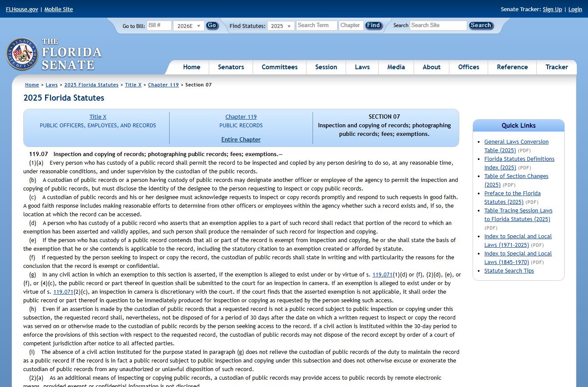Click the site Search button
588x387 pixels.
point(481,26)
